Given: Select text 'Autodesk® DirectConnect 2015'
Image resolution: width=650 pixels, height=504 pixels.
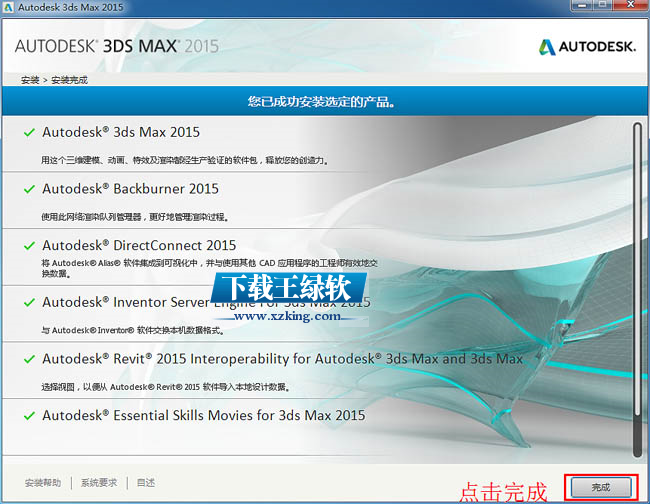Looking at the screenshot, I should click(x=139, y=245).
